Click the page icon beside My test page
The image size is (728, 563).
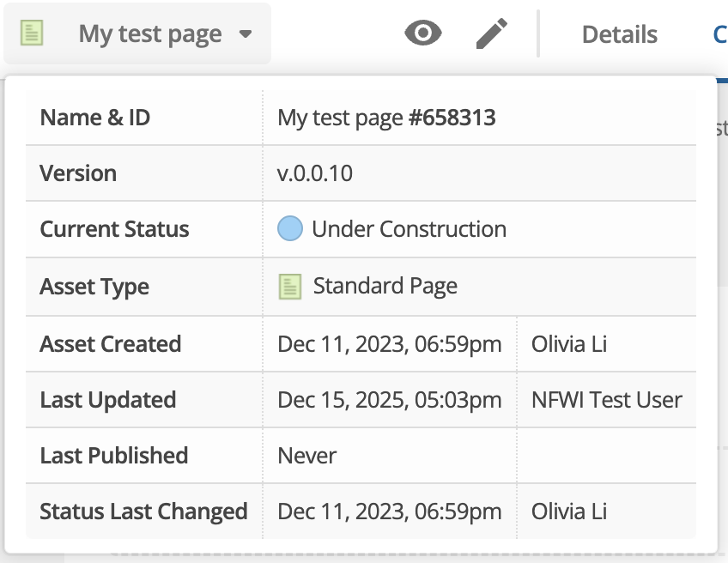32,33
